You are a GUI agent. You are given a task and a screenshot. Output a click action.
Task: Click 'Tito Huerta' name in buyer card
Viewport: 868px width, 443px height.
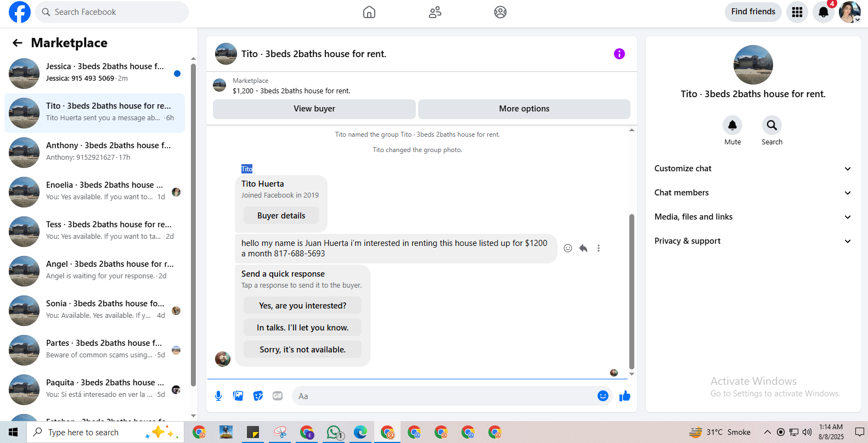point(263,184)
